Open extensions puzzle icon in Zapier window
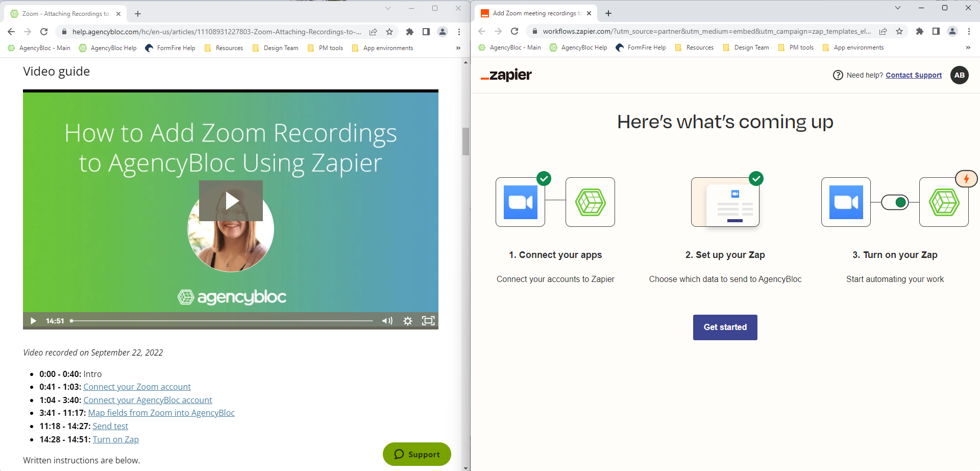The image size is (980, 471). 920,31
